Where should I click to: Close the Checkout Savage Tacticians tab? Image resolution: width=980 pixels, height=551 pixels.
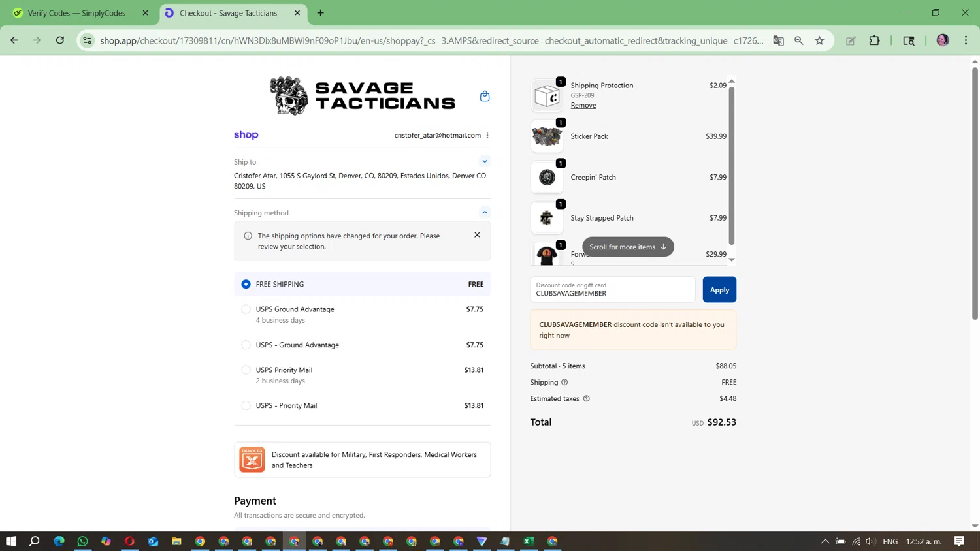297,13
